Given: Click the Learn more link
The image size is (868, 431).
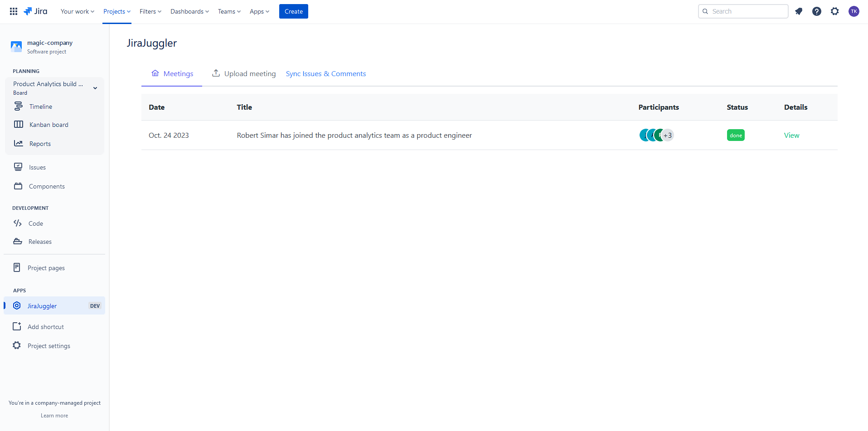Looking at the screenshot, I should [54, 416].
